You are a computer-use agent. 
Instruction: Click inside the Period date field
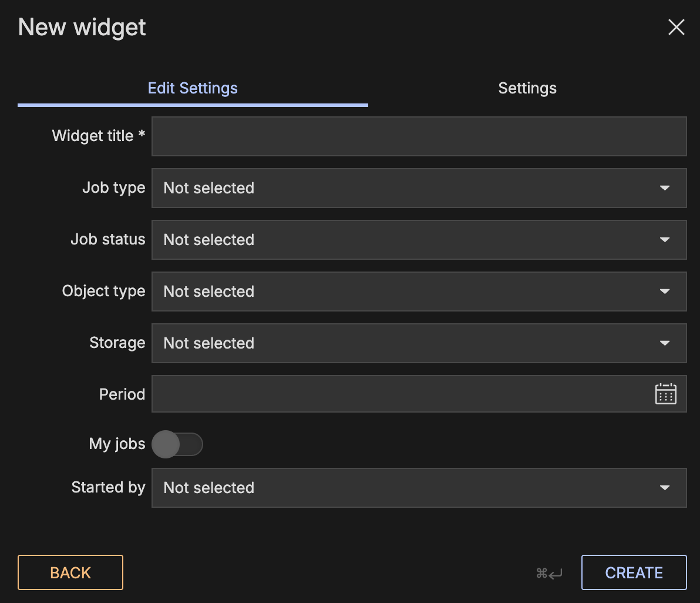click(x=399, y=394)
